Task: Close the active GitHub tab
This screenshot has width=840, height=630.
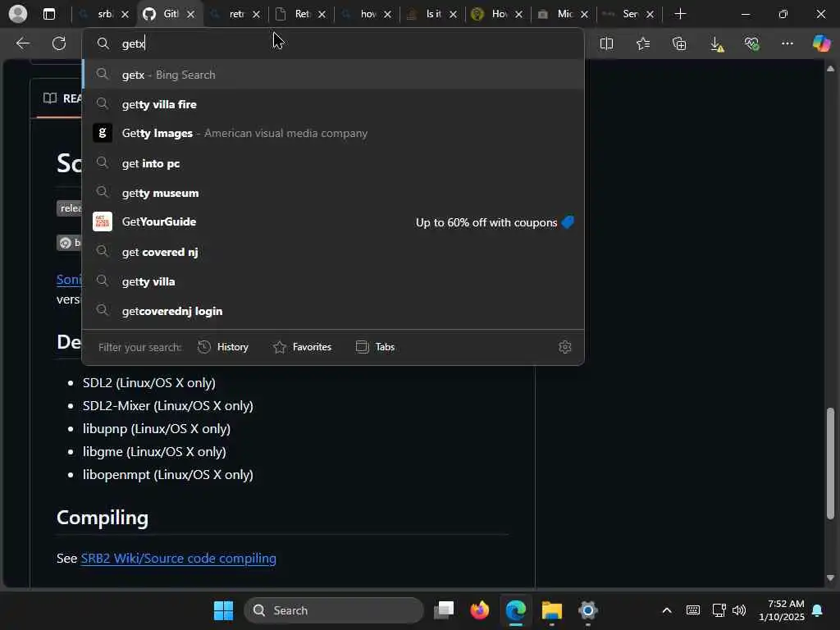Action: (x=190, y=15)
